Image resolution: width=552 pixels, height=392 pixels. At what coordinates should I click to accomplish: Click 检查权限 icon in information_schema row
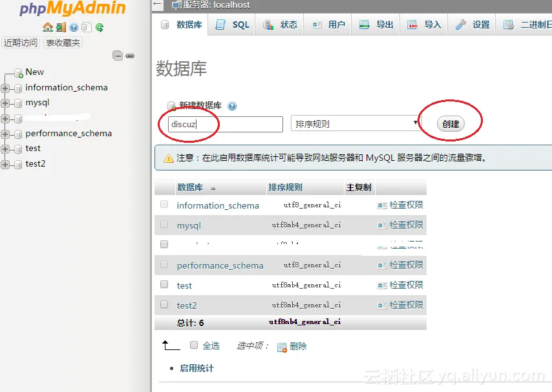click(382, 205)
